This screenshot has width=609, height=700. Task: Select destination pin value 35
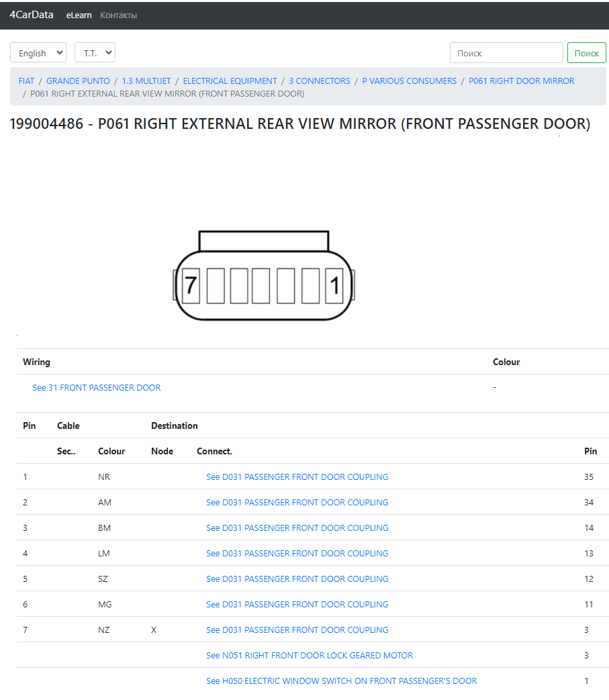pyautogui.click(x=589, y=477)
